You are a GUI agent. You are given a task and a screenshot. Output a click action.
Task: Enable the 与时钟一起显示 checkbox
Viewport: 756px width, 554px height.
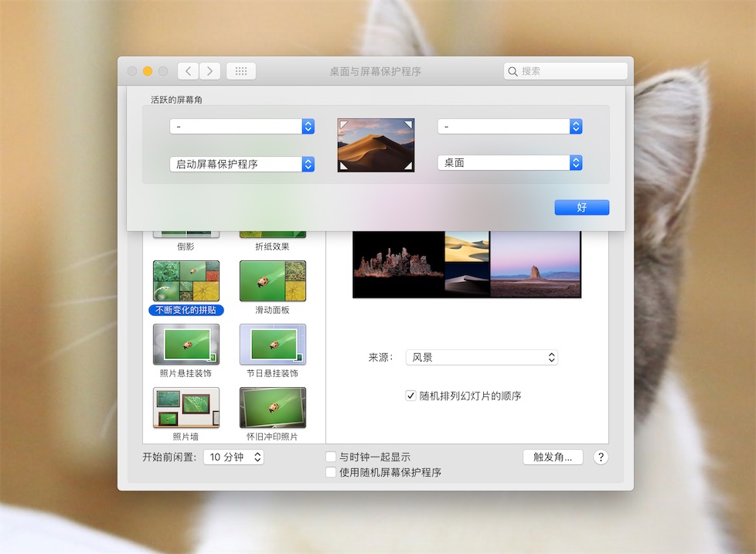(331, 457)
